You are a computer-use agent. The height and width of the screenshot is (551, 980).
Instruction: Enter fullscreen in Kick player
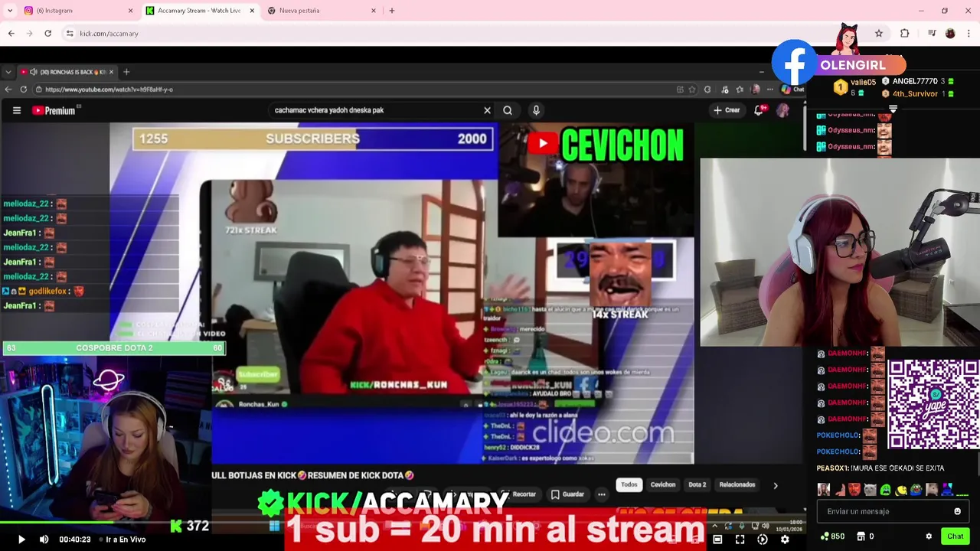pos(740,540)
